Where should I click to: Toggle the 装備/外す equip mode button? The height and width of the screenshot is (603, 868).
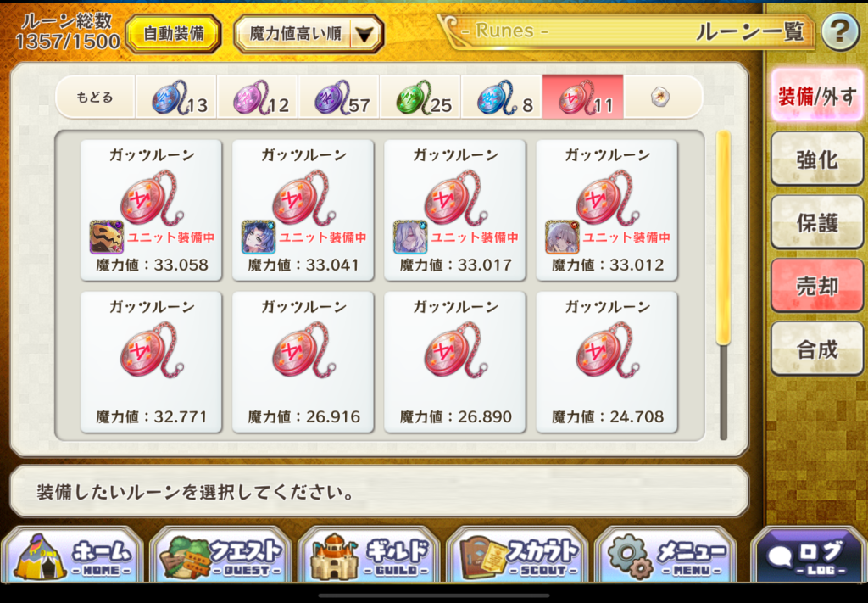pos(817,96)
